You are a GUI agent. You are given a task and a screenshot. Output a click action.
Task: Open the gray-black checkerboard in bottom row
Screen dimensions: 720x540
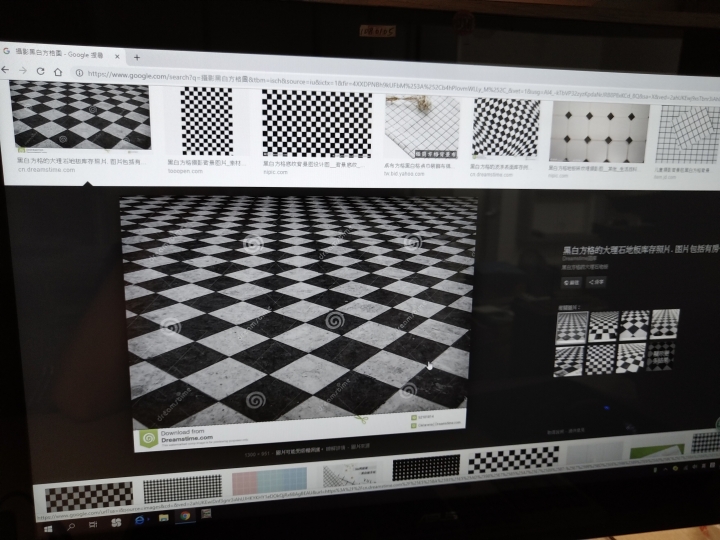click(x=89, y=496)
